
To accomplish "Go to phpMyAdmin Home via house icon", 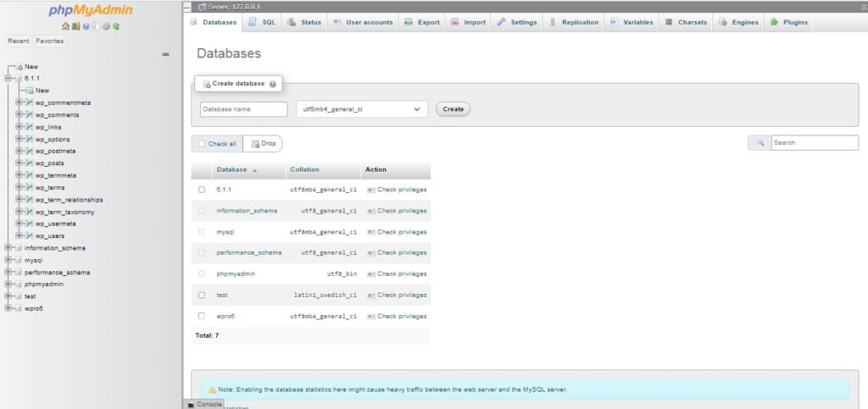I will 65,26.
